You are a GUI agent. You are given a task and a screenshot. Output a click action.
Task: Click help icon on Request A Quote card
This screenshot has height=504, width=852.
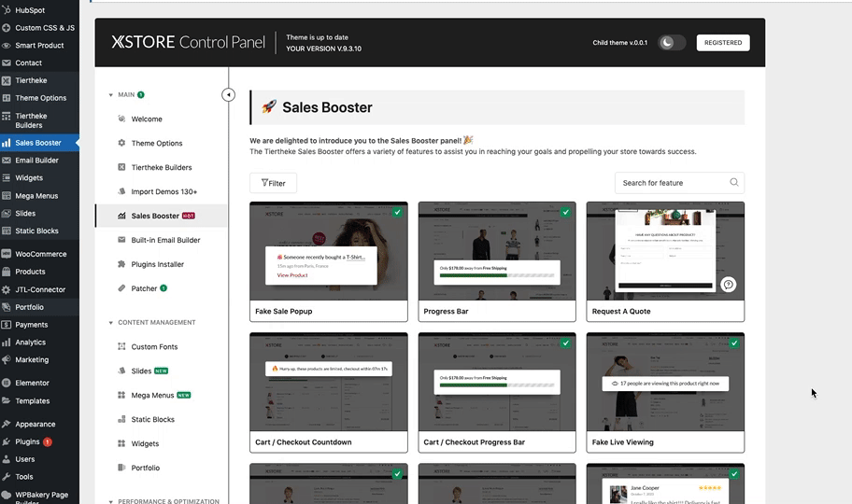(x=728, y=284)
